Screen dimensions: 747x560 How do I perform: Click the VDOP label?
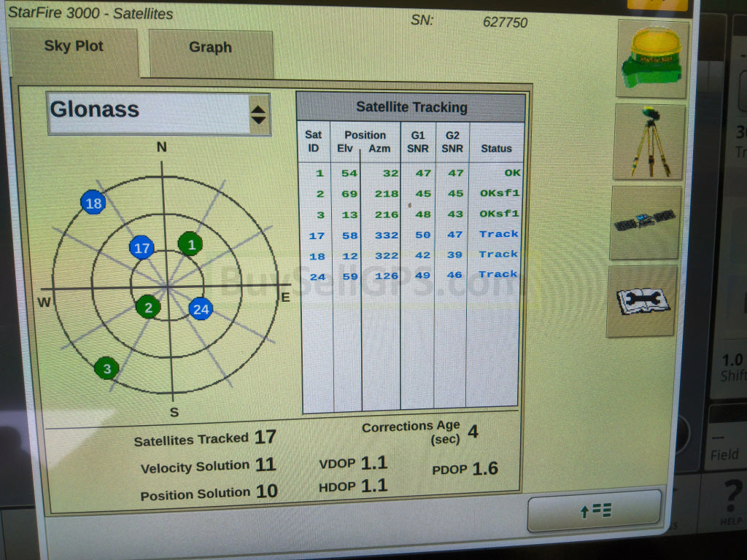pyautogui.click(x=337, y=463)
